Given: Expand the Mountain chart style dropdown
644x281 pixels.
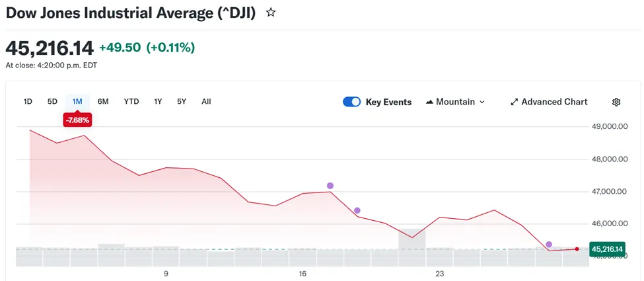Looking at the screenshot, I should click(456, 102).
